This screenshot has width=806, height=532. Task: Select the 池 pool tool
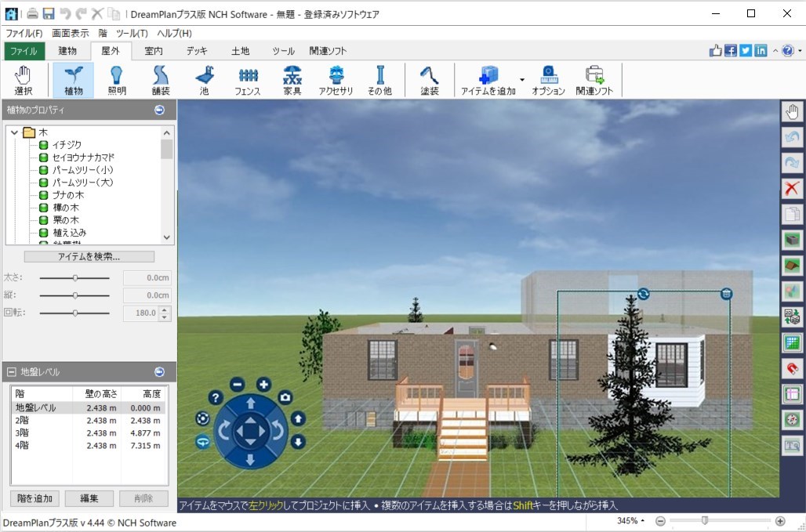(204, 80)
